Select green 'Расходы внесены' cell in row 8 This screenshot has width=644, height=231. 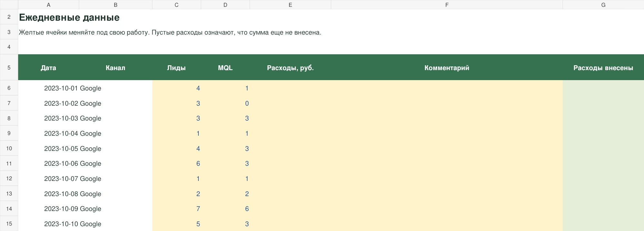pos(603,118)
